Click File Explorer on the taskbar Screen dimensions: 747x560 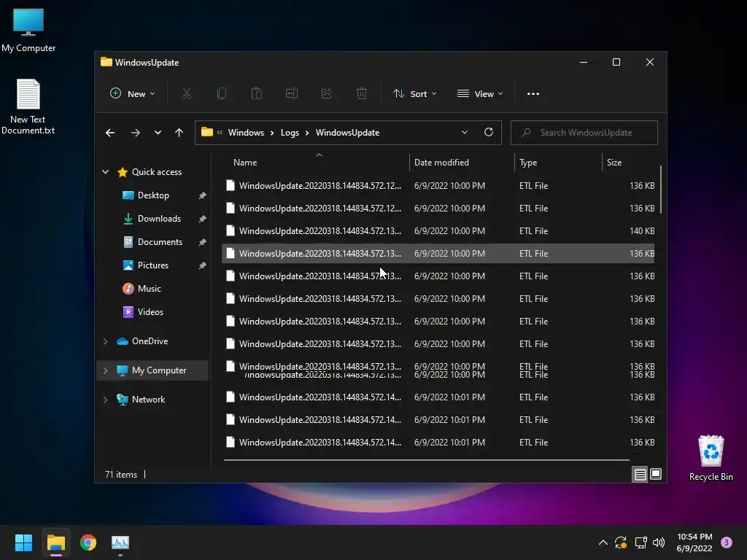(56, 542)
